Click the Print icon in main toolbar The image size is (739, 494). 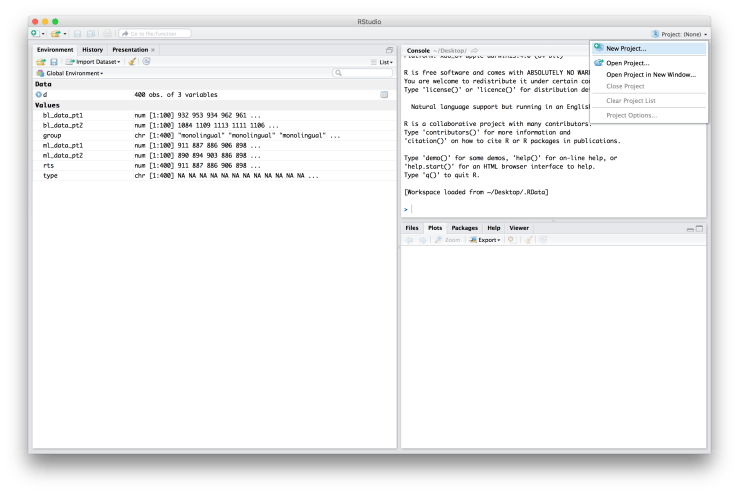pyautogui.click(x=107, y=33)
